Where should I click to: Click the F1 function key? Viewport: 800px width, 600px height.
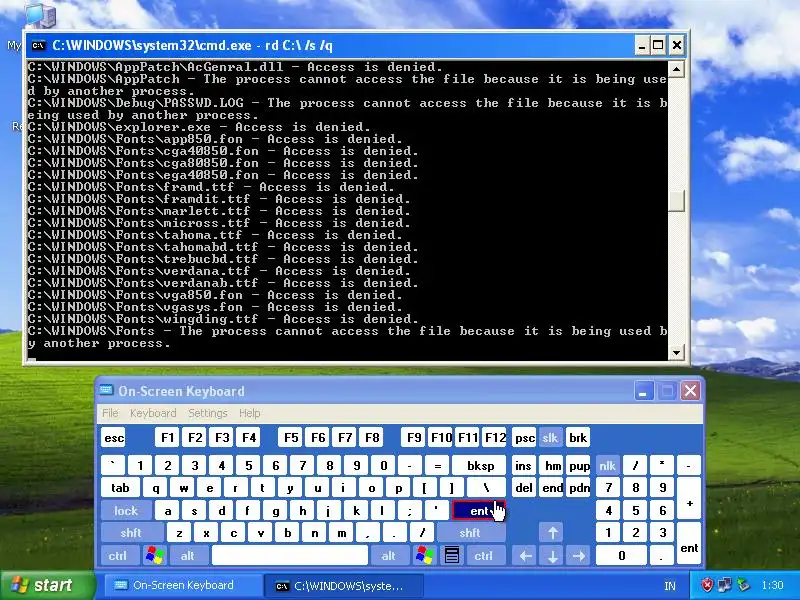click(x=167, y=438)
